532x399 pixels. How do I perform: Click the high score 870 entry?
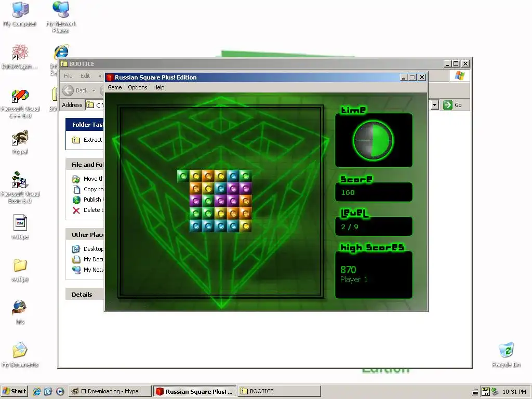click(348, 270)
